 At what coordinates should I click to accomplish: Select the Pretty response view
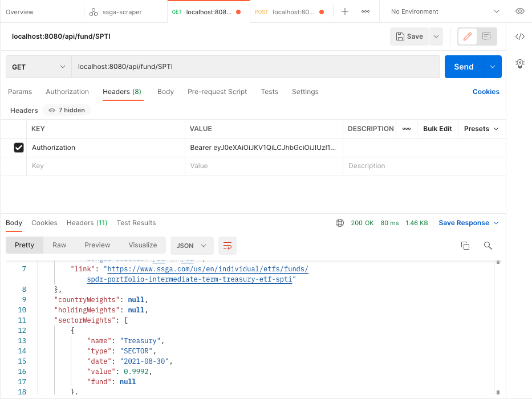pos(25,245)
